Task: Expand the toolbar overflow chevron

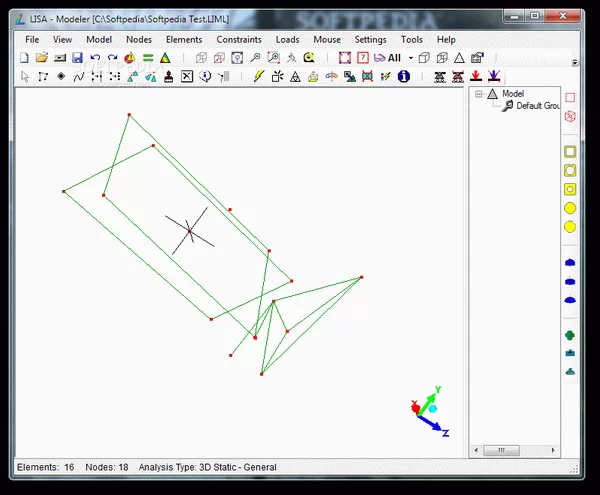Action: 575,61
